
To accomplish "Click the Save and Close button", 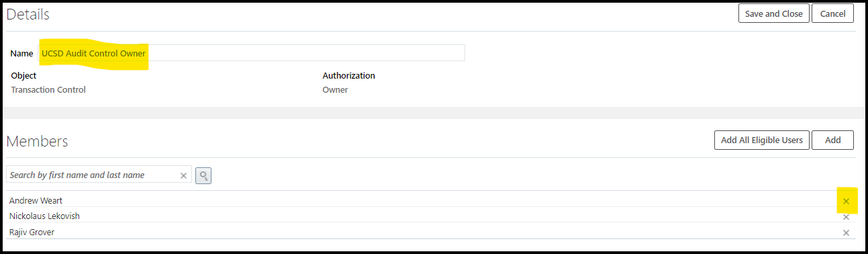I will (773, 13).
